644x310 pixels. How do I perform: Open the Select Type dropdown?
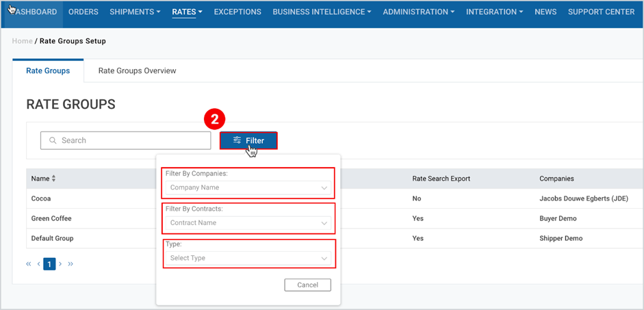[248, 258]
